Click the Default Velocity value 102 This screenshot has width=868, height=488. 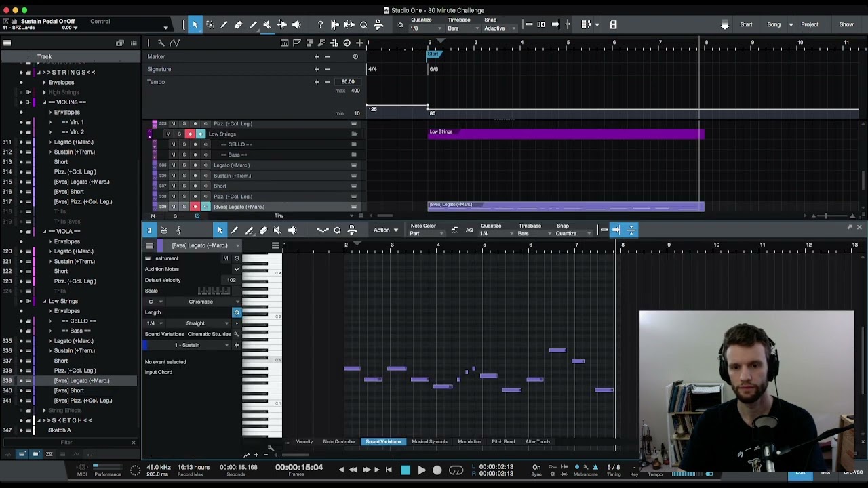(231, 280)
